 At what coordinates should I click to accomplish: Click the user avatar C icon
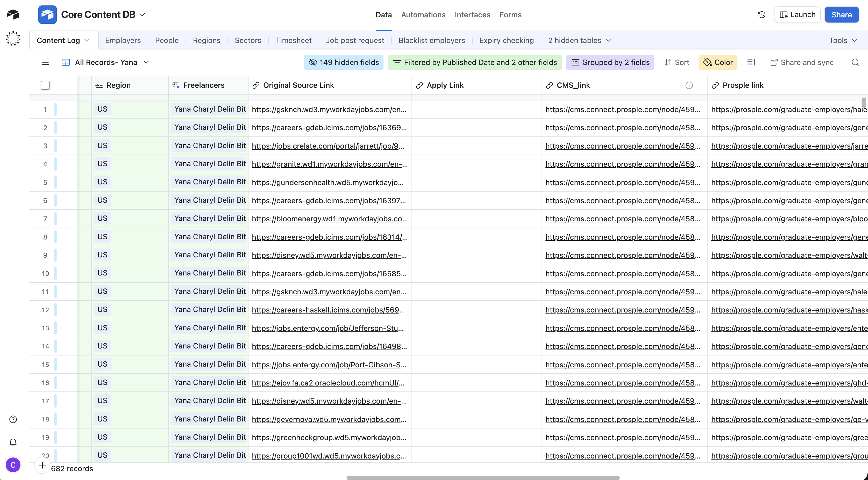coord(13,465)
